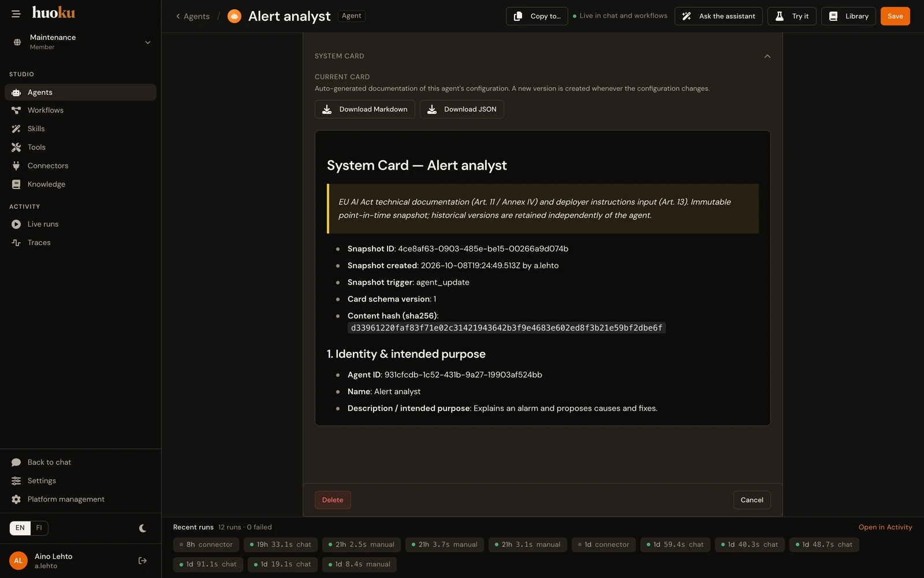
Task: Click the Settings sliders icon
Action: point(16,481)
